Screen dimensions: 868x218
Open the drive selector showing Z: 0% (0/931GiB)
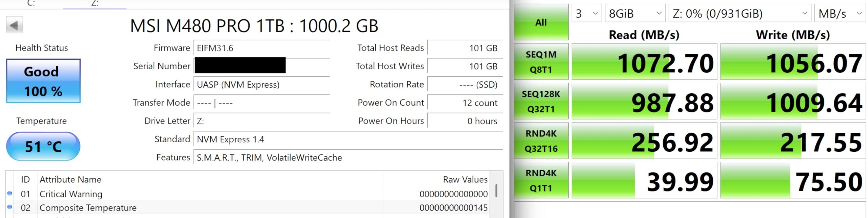739,13
